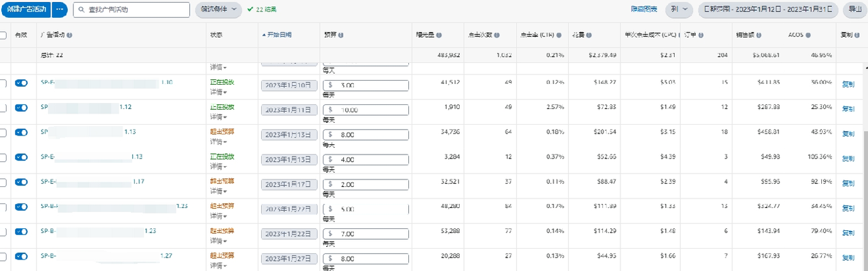
Task: Sort by the 开始日期 column header
Action: (281, 35)
